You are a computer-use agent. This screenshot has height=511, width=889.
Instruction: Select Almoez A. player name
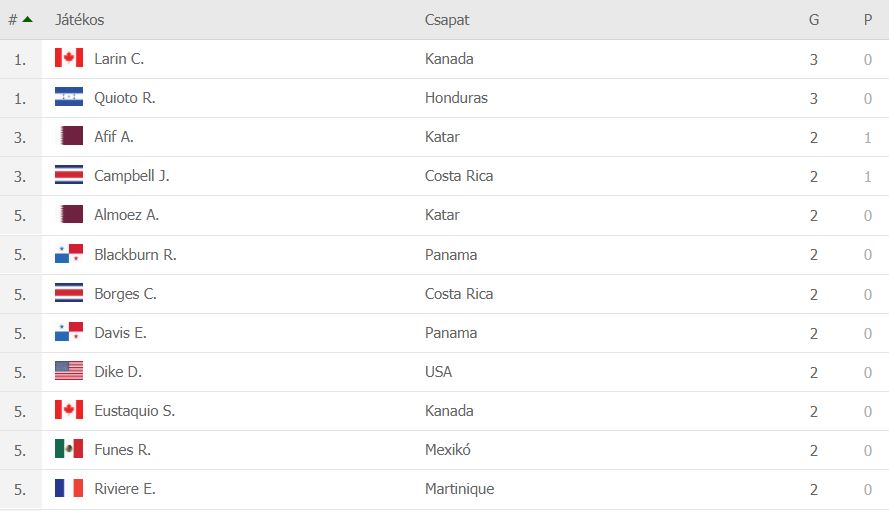tap(126, 215)
